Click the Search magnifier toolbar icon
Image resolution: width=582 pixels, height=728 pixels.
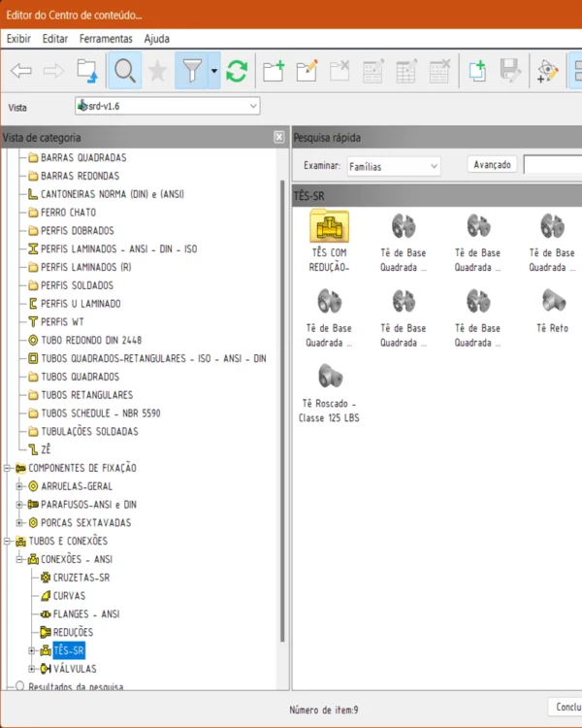(x=124, y=71)
